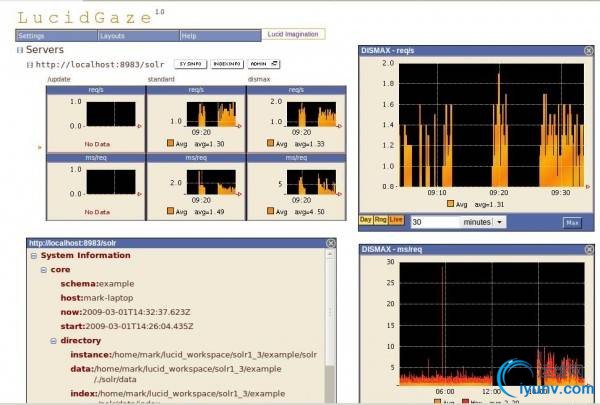Click inside the large DISMAX ms/req graph
The width and height of the screenshot is (600, 405).
point(492,324)
